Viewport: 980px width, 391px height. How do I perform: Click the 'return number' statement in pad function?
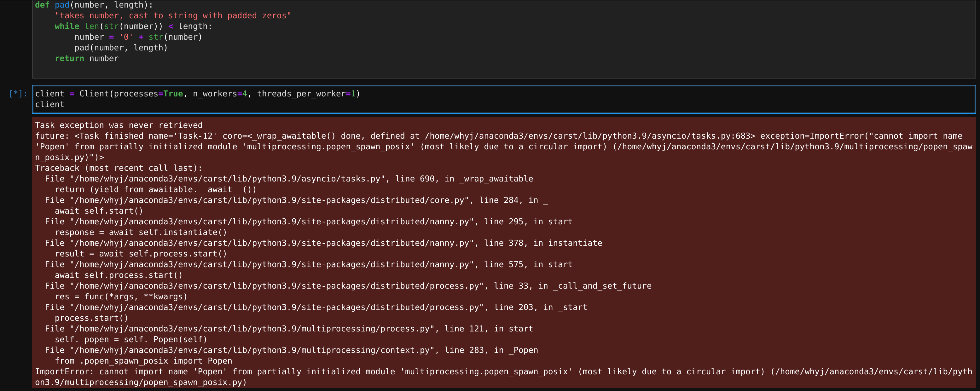(x=87, y=58)
